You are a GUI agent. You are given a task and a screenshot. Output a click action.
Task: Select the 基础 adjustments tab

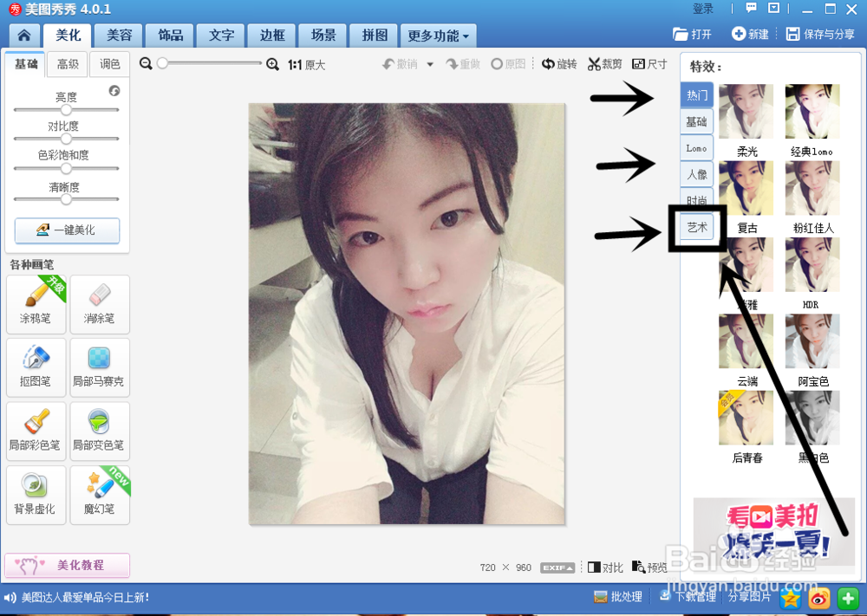25,65
